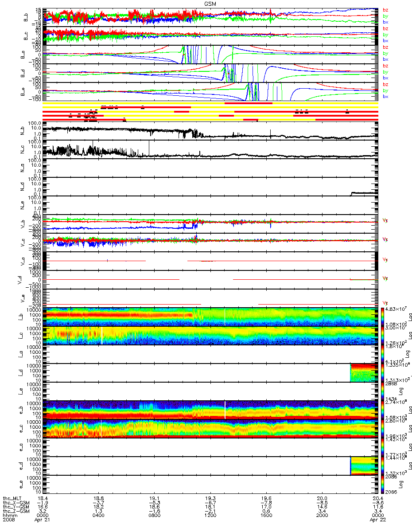This screenshot has width=412, height=532.
Task: Click the 19.1 MLT value
Action: pos(155,498)
